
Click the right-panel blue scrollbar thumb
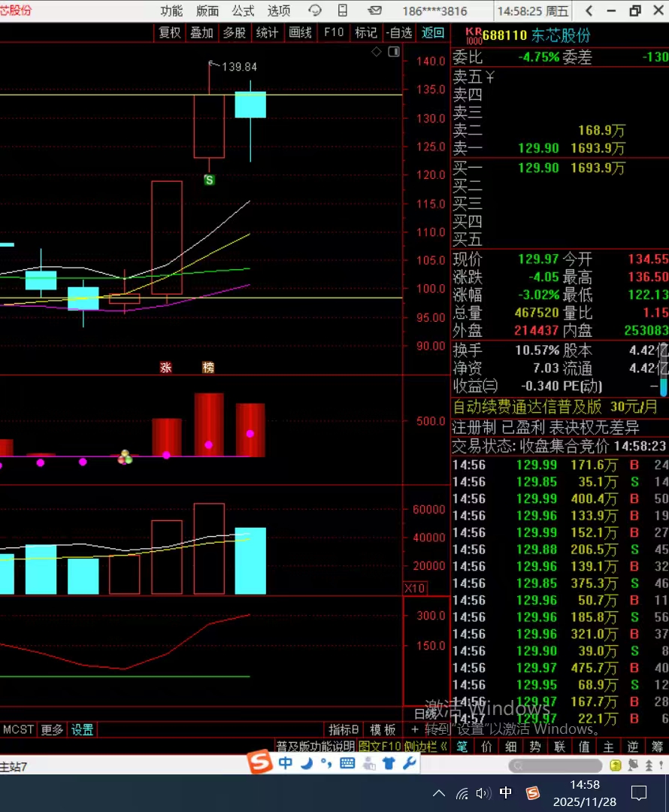pos(664,387)
